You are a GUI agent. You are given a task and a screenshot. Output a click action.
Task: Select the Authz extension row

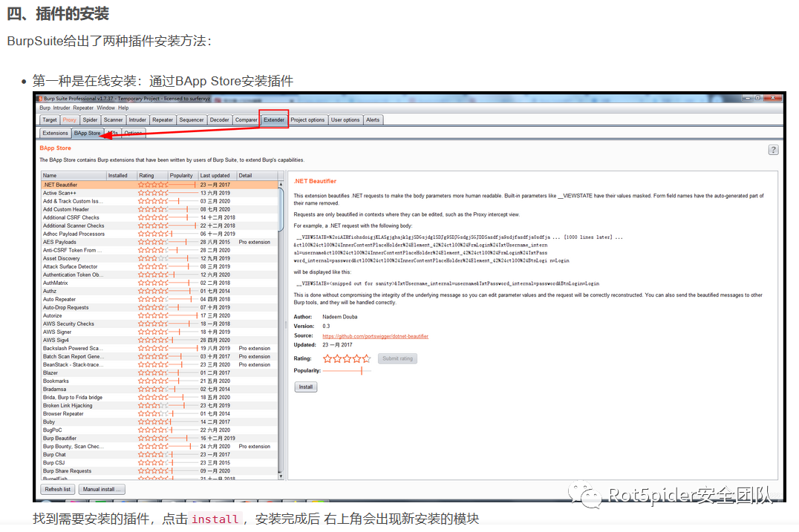(160, 291)
